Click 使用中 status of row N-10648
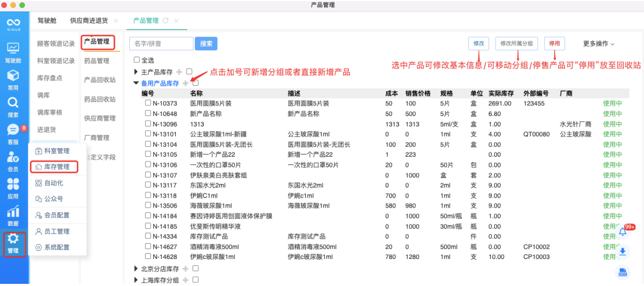The width and height of the screenshot is (644, 286). (613, 114)
